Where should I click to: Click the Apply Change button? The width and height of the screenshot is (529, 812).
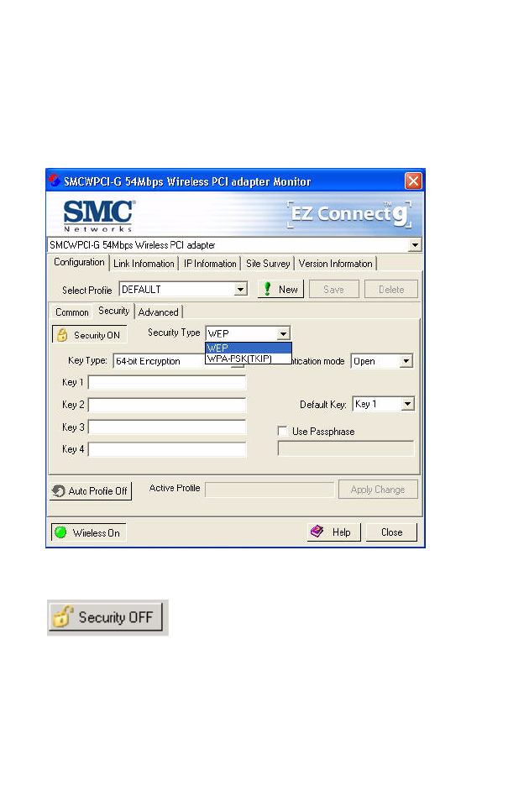coord(378,490)
